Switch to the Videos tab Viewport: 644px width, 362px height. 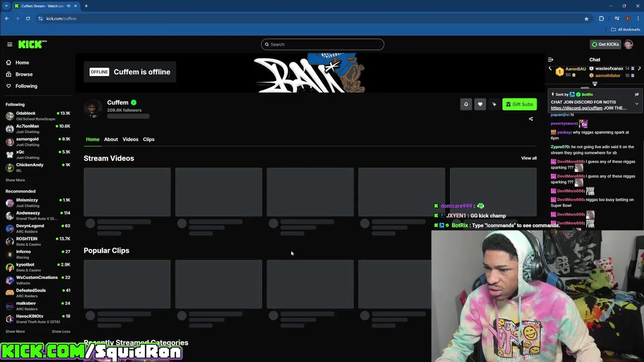coord(130,139)
